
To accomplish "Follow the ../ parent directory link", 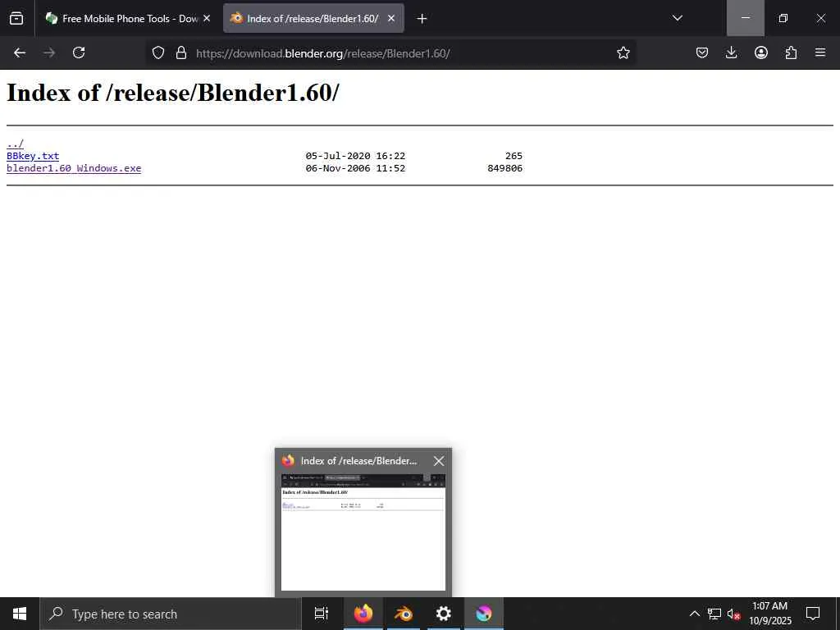I will tap(15, 144).
